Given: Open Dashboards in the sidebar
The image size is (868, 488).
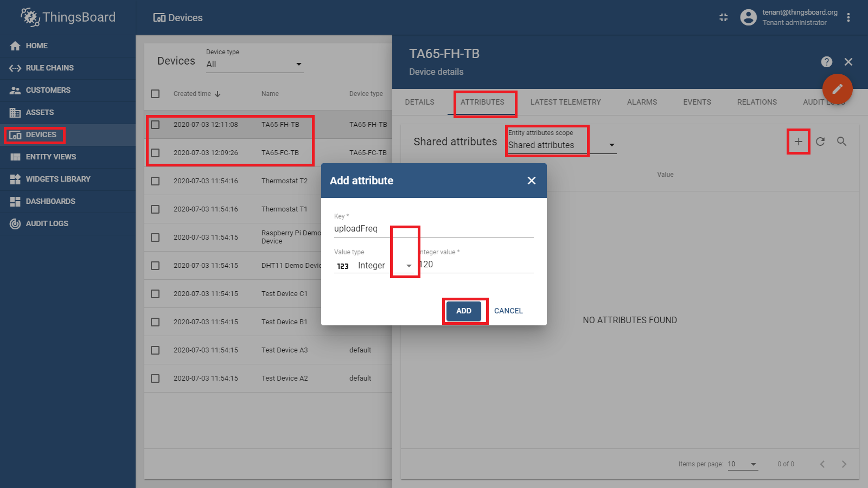Looking at the screenshot, I should point(67,201).
